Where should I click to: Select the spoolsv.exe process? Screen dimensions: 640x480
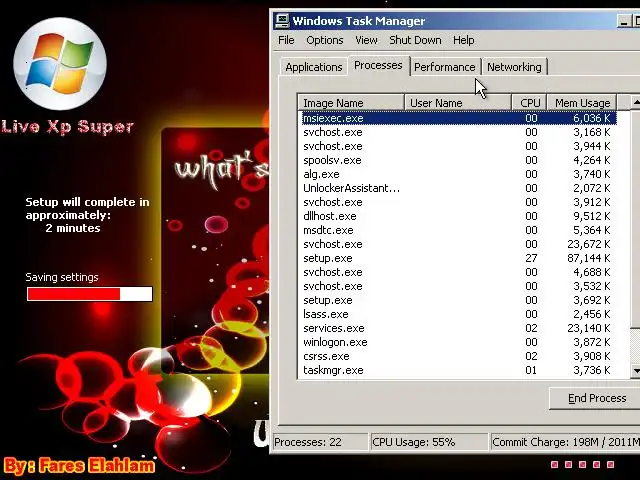(x=459, y=160)
